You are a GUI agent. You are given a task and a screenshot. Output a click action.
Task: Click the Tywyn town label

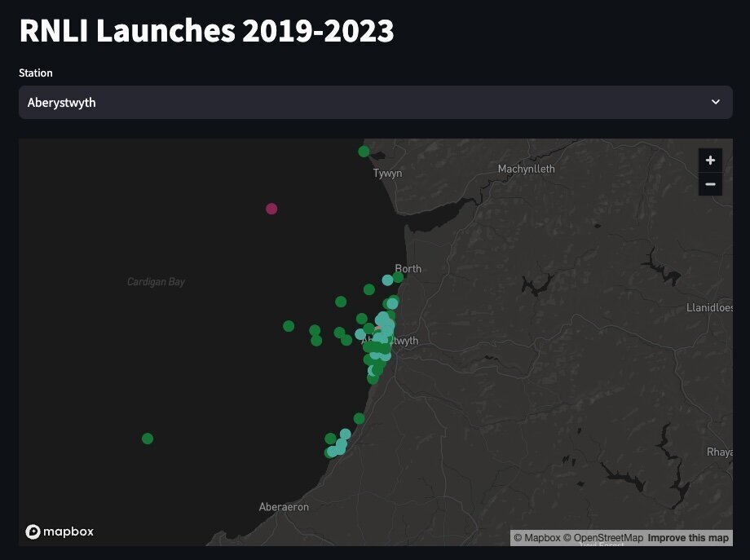[388, 174]
